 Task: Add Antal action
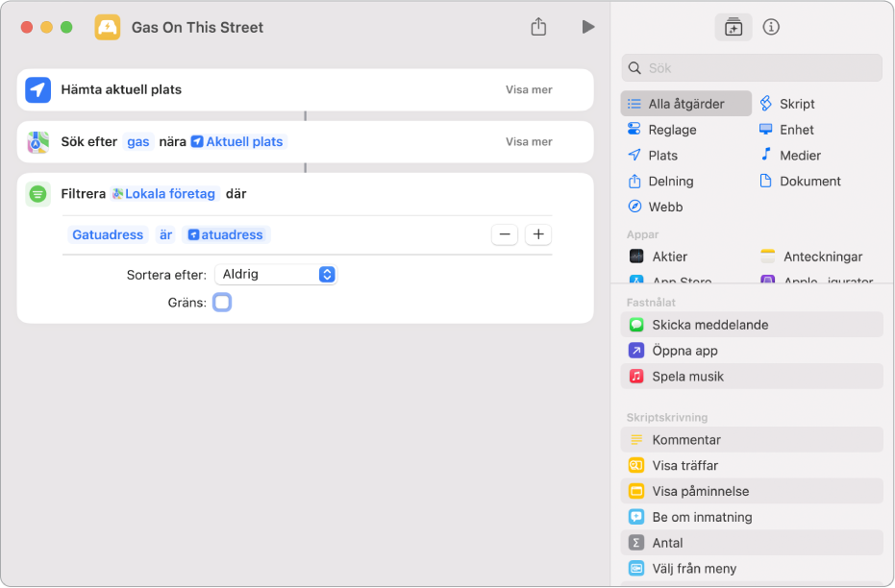coord(752,543)
